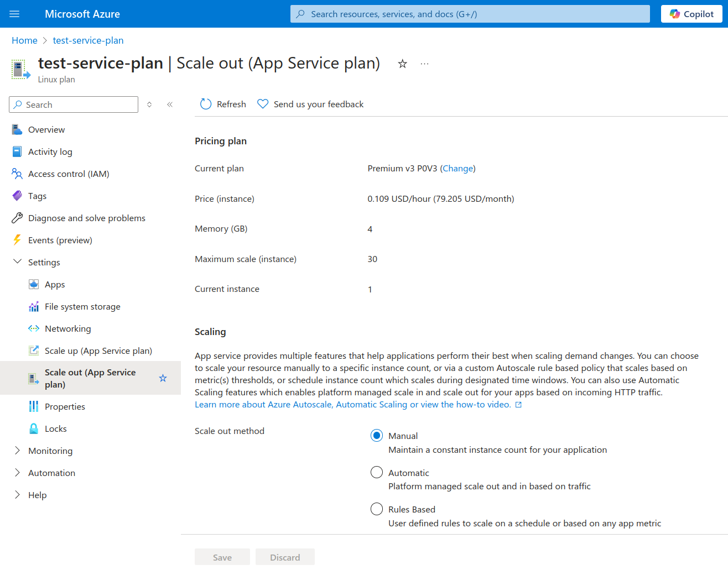Click the Refresh icon

pyautogui.click(x=206, y=104)
